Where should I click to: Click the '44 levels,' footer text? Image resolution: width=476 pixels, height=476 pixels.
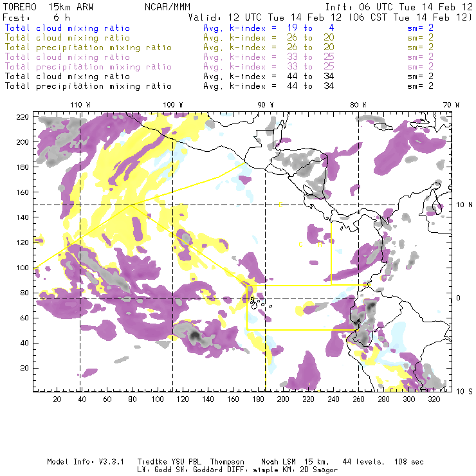pos(363,462)
